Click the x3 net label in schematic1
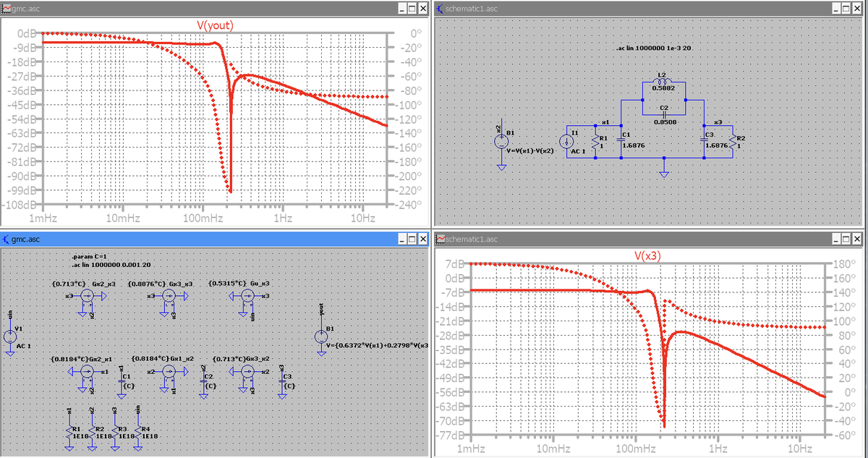This screenshot has width=868, height=458. click(x=718, y=122)
